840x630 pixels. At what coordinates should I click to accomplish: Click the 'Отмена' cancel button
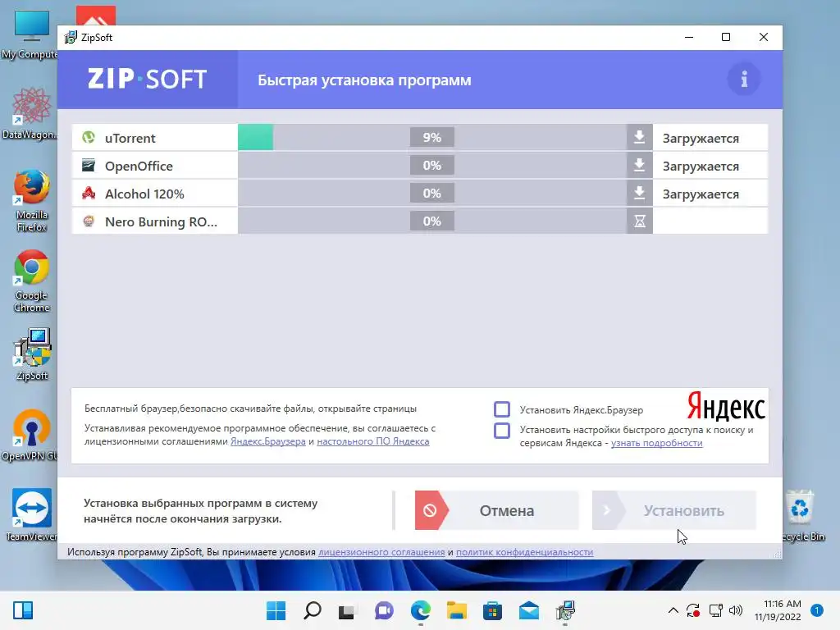point(496,510)
